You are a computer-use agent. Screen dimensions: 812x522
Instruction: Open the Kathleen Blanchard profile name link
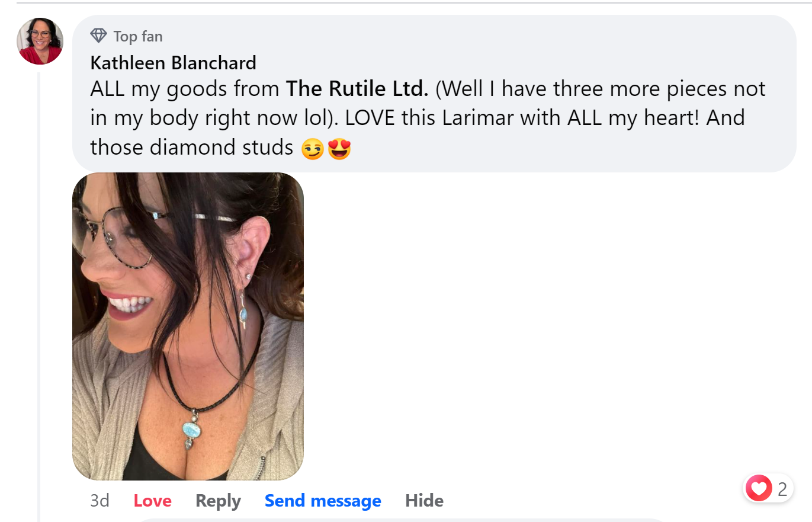173,62
